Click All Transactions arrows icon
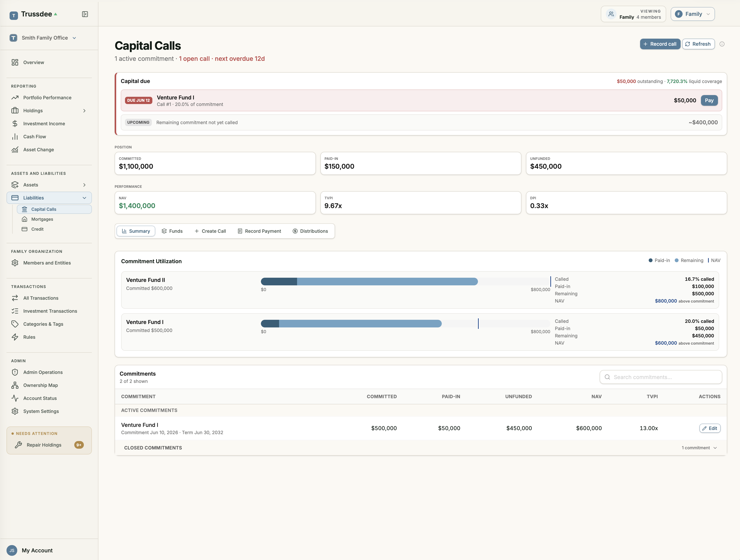This screenshot has height=560, width=740. pos(15,298)
